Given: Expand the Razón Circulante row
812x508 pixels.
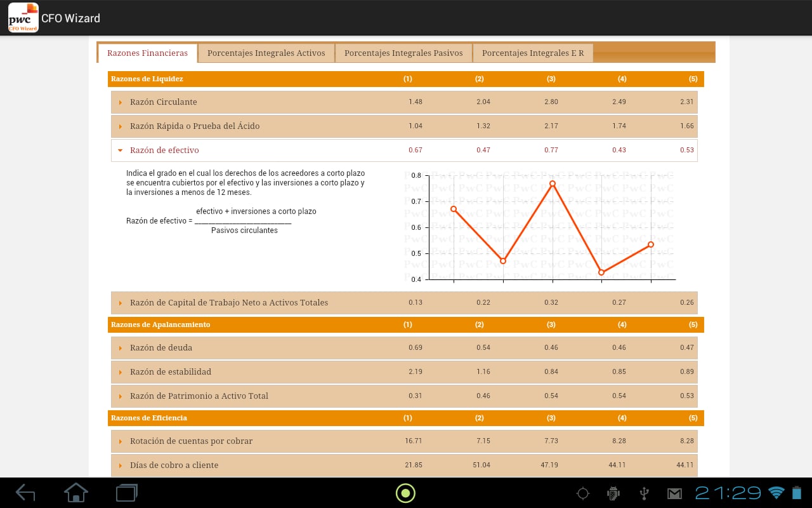Looking at the screenshot, I should click(x=404, y=102).
